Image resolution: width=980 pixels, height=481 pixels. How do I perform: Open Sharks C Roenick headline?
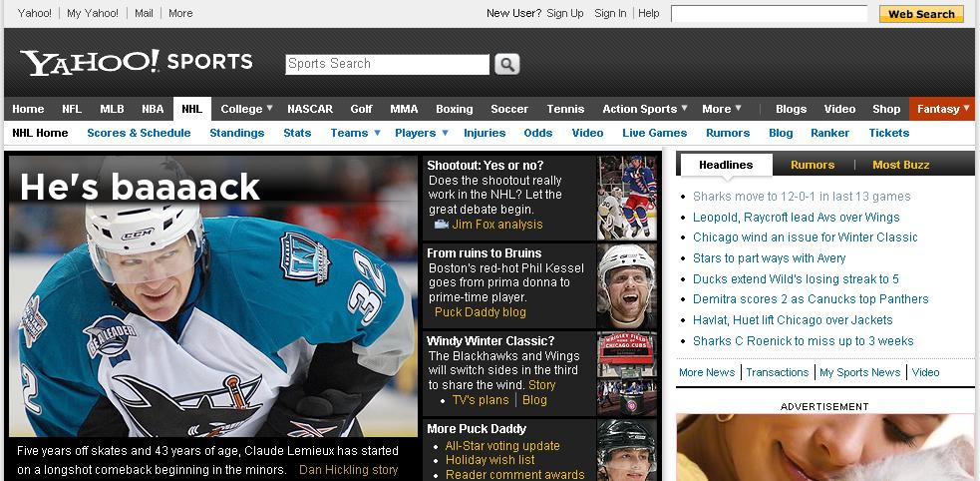[804, 341]
